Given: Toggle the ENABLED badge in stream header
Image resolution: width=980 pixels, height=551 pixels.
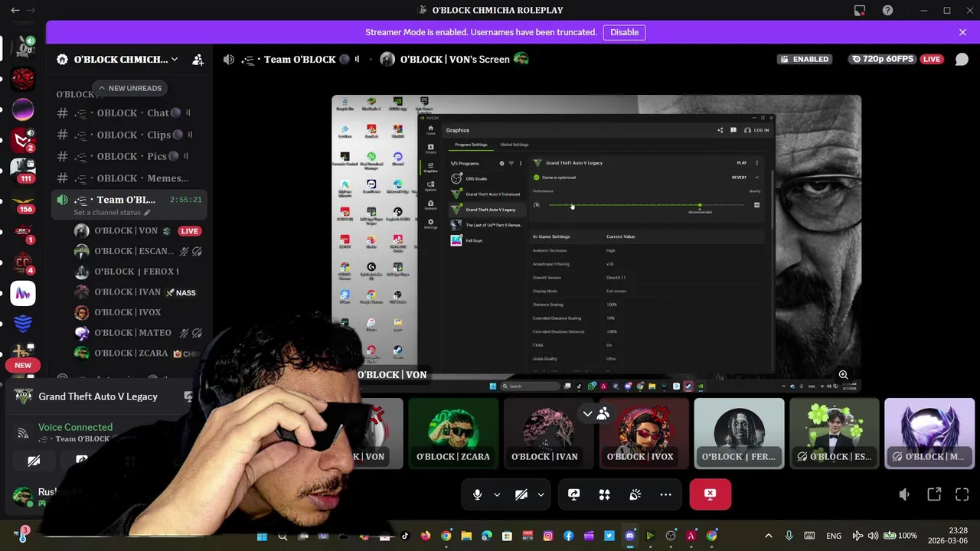Looking at the screenshot, I should (805, 59).
